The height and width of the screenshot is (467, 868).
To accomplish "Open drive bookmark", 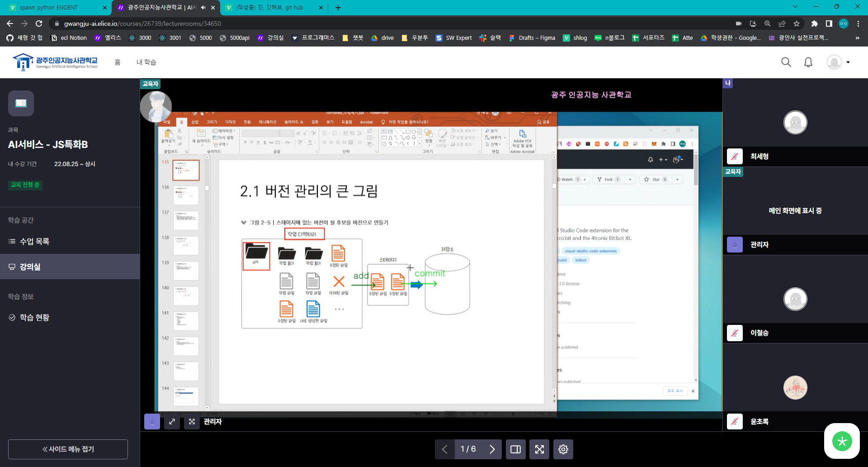I will (x=382, y=38).
